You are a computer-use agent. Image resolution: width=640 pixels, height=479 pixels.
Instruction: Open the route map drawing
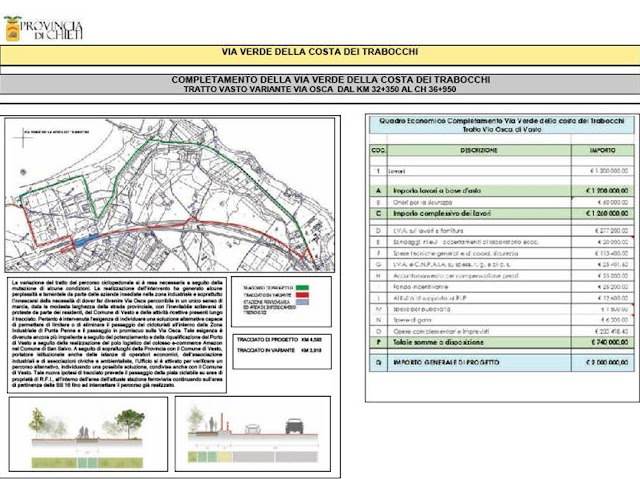170,195
